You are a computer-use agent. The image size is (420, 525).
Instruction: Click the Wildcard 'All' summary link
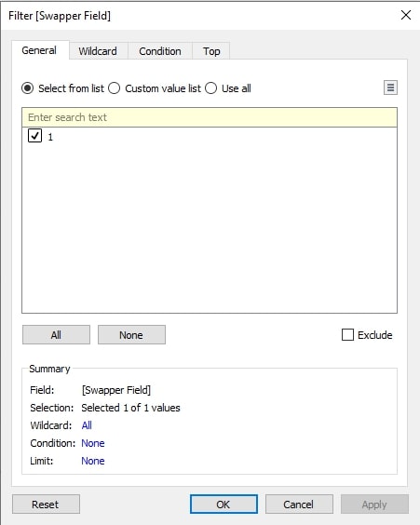pyautogui.click(x=87, y=425)
